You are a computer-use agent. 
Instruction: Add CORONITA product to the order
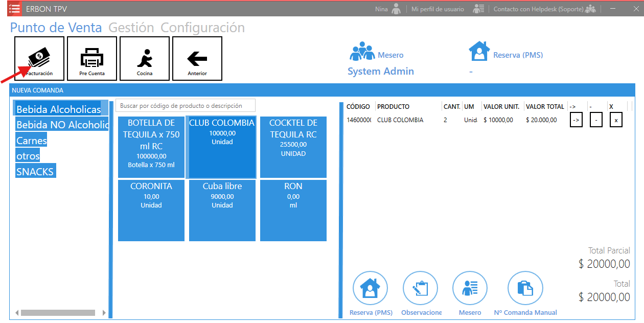151,210
